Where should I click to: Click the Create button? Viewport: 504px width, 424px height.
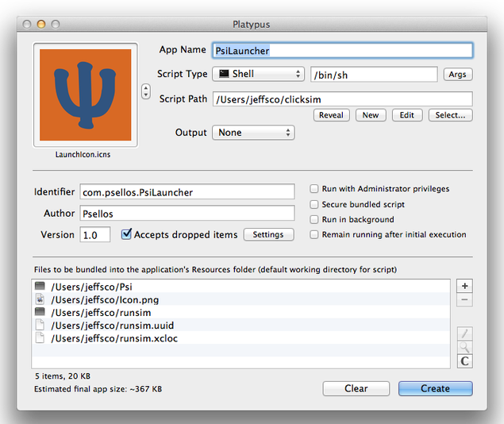tap(435, 388)
